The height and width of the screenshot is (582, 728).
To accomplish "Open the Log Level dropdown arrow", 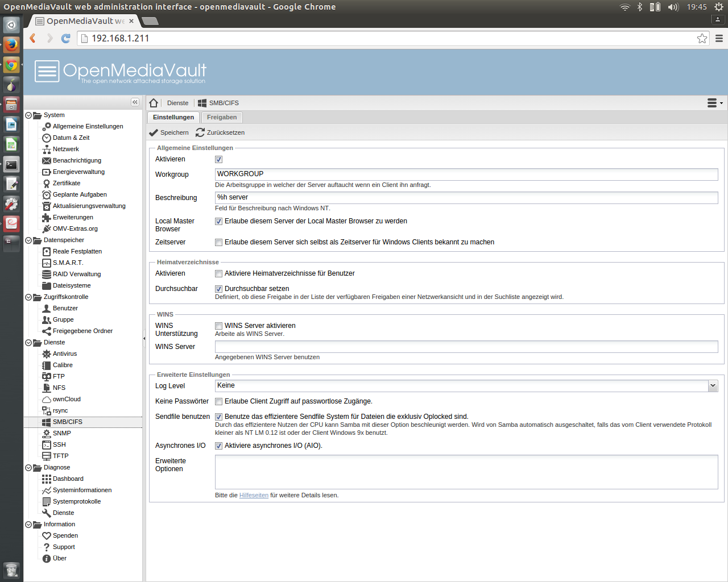I will tap(713, 386).
